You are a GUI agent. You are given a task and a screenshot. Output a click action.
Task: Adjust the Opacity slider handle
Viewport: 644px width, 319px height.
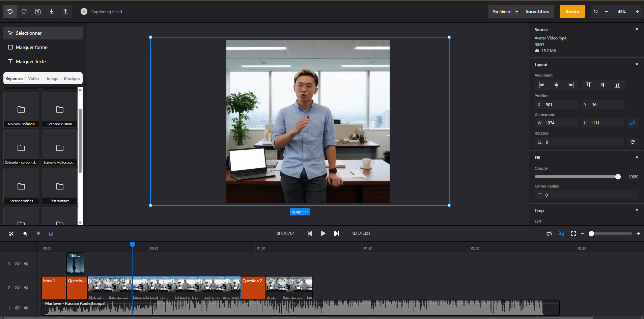pyautogui.click(x=618, y=177)
